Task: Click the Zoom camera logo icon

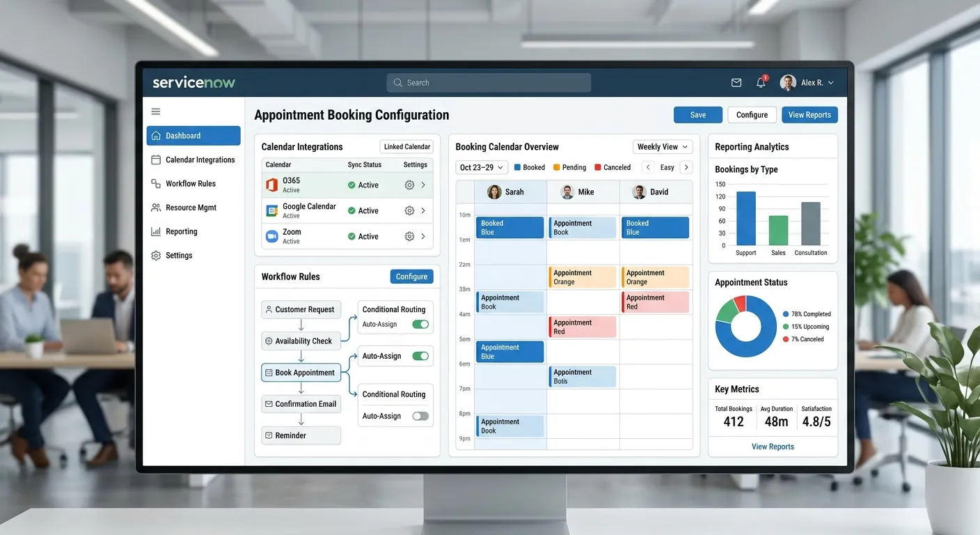Action: click(x=271, y=236)
